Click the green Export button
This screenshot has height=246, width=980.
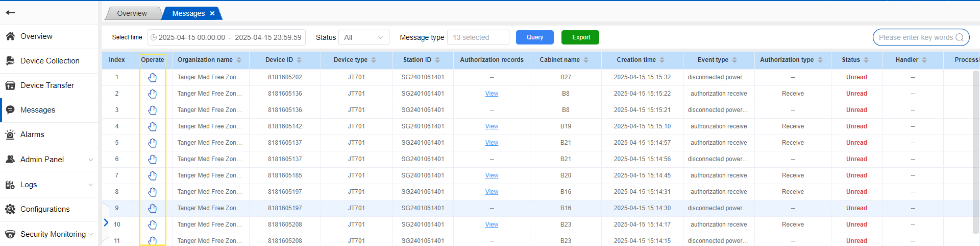tap(580, 37)
